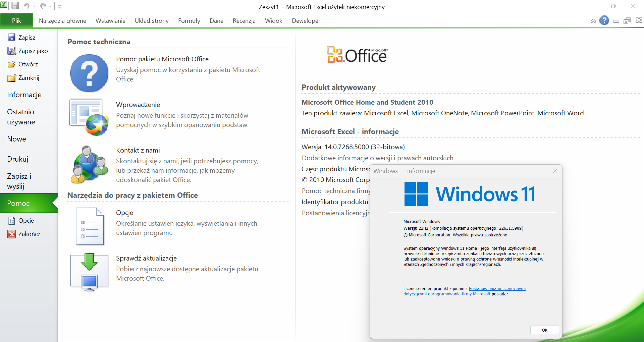Switch to the Narzędzia główne ribbon tab

coord(62,20)
